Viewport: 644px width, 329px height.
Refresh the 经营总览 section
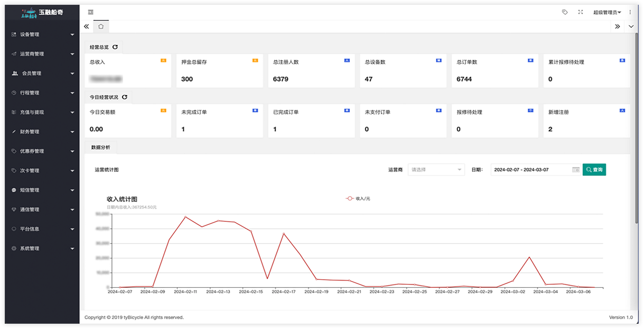pyautogui.click(x=115, y=47)
